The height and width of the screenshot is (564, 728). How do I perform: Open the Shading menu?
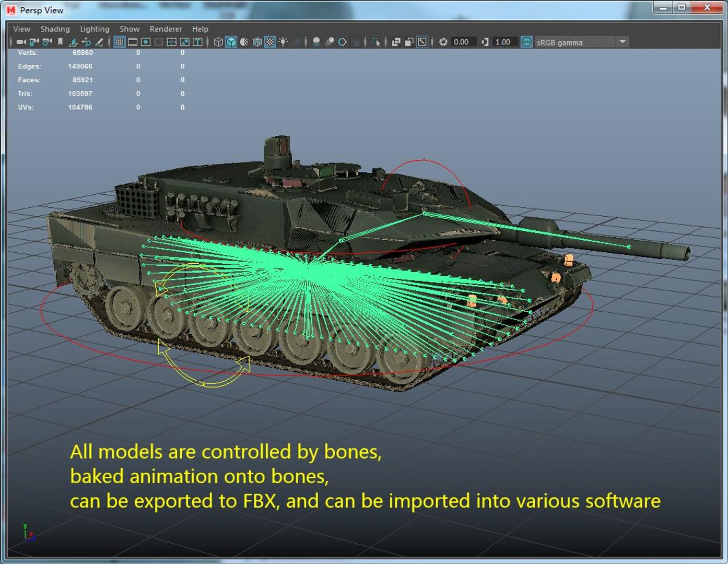coord(55,29)
